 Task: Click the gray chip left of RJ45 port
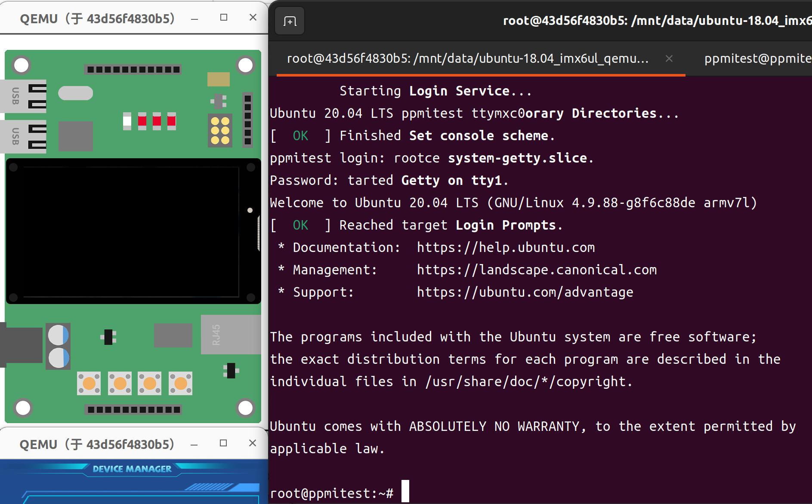click(173, 335)
